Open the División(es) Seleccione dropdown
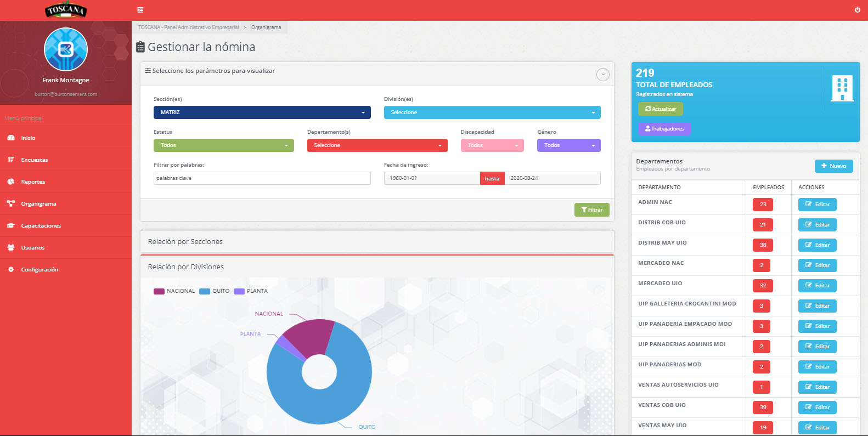The image size is (868, 436). (x=492, y=112)
